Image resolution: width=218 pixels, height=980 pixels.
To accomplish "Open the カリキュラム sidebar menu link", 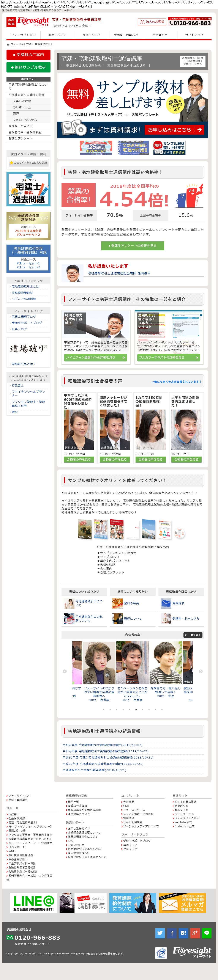I will click(x=22, y=107).
